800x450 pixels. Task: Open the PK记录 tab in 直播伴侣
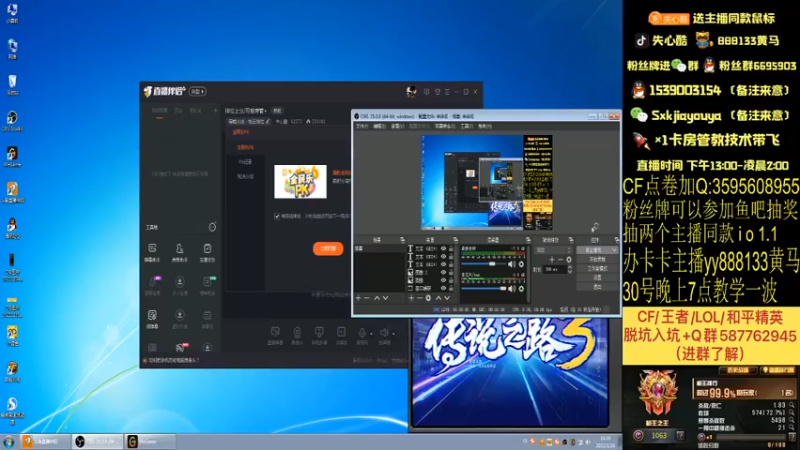[x=245, y=162]
